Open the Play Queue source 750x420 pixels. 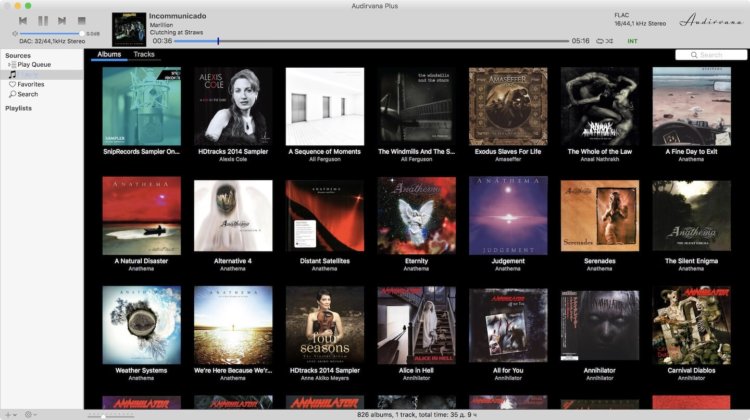34,65
